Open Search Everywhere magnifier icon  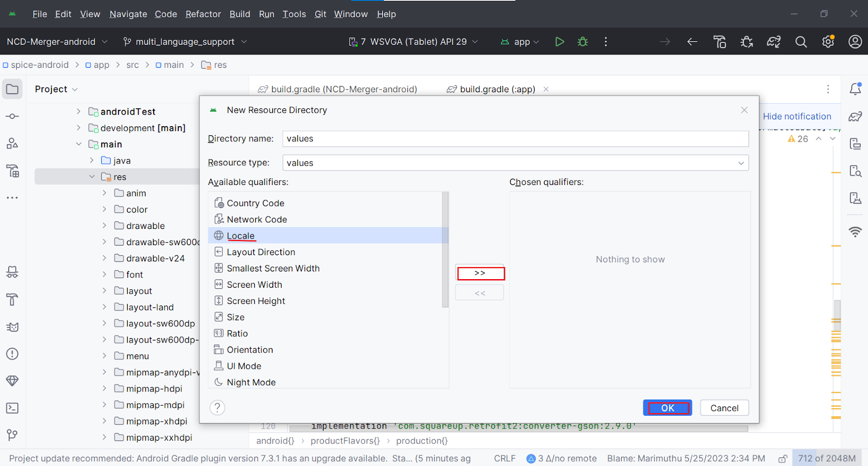pyautogui.click(x=801, y=42)
